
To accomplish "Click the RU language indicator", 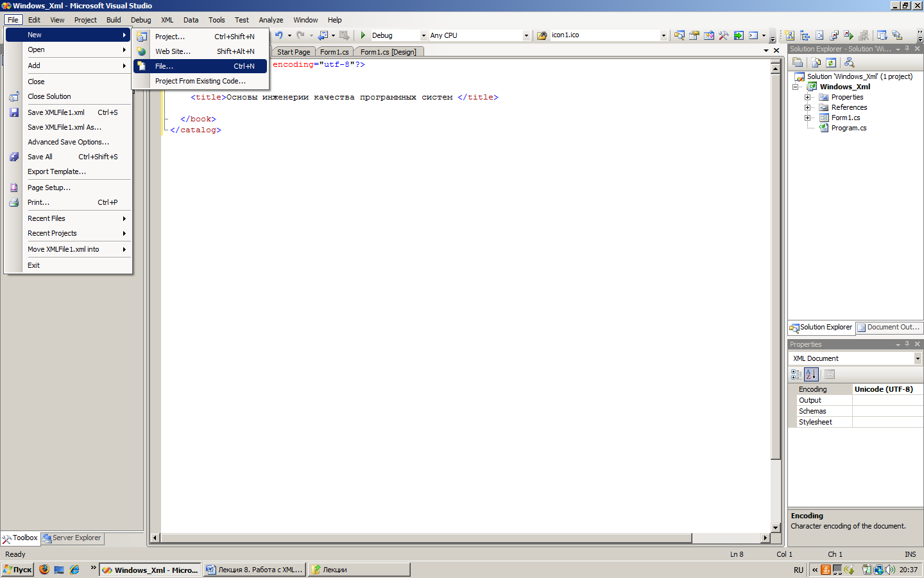I will click(798, 570).
